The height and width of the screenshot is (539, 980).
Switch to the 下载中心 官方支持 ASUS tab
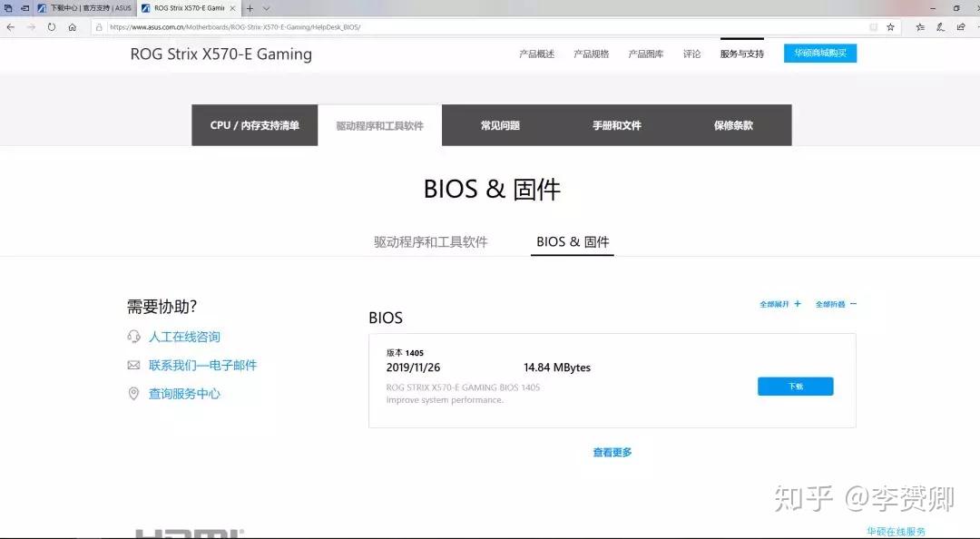click(85, 8)
